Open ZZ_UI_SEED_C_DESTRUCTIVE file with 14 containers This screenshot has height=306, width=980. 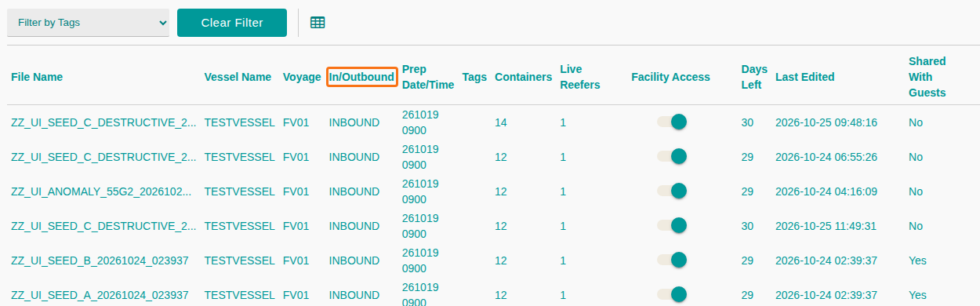pyautogui.click(x=103, y=122)
